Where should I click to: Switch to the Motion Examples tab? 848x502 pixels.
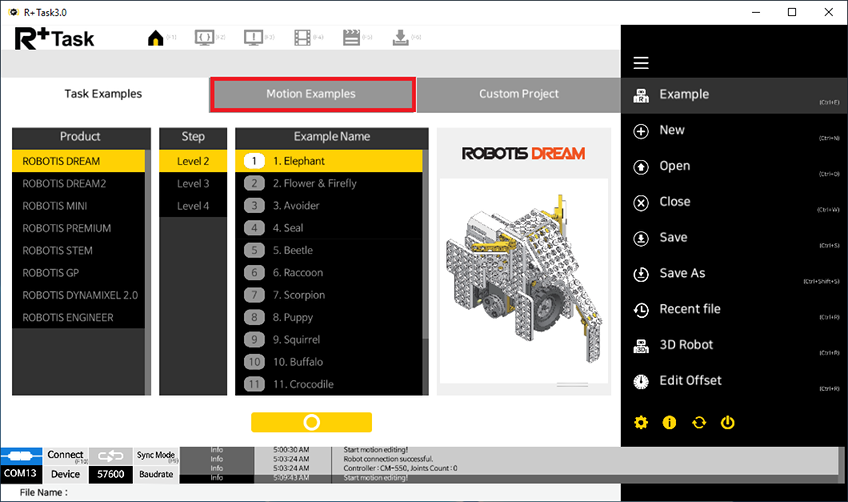(x=311, y=94)
